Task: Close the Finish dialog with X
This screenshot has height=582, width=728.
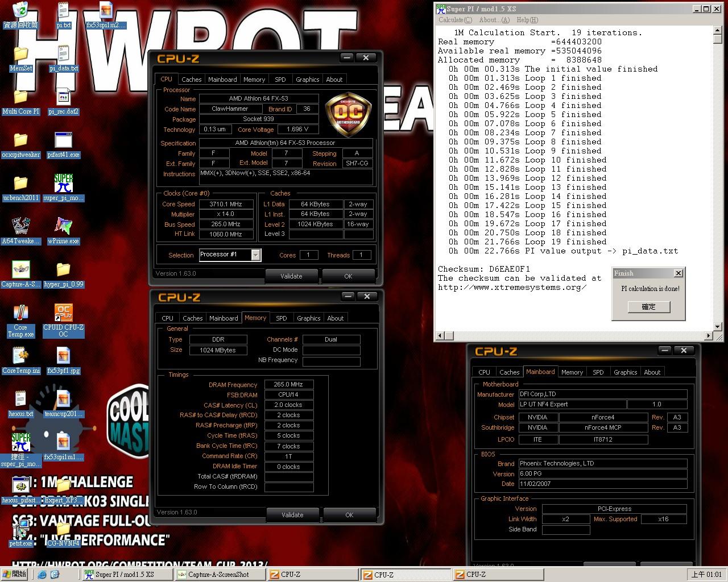Action: click(678, 273)
